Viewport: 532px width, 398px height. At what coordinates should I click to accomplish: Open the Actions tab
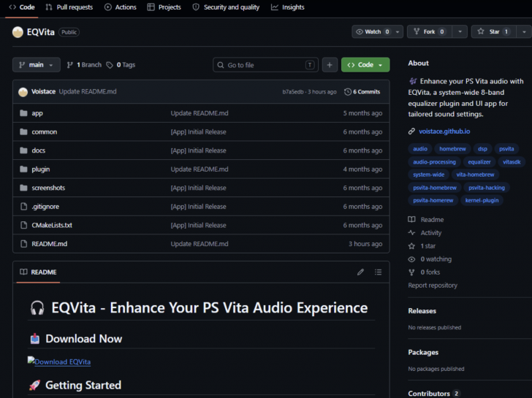121,7
